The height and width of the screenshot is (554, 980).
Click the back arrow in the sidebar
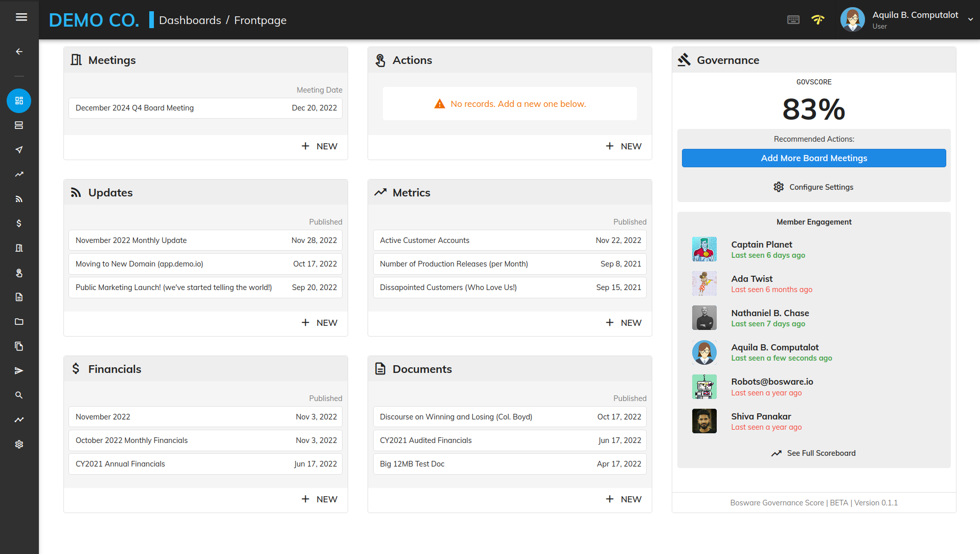coord(19,52)
